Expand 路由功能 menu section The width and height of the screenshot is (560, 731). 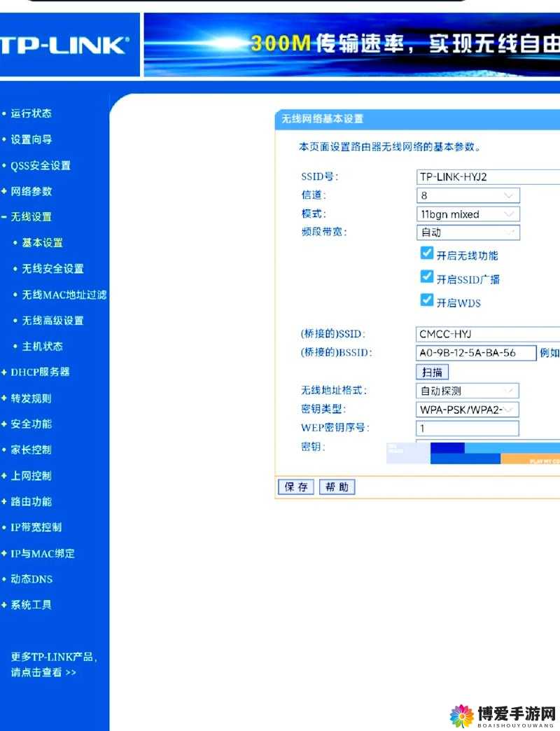point(31,501)
